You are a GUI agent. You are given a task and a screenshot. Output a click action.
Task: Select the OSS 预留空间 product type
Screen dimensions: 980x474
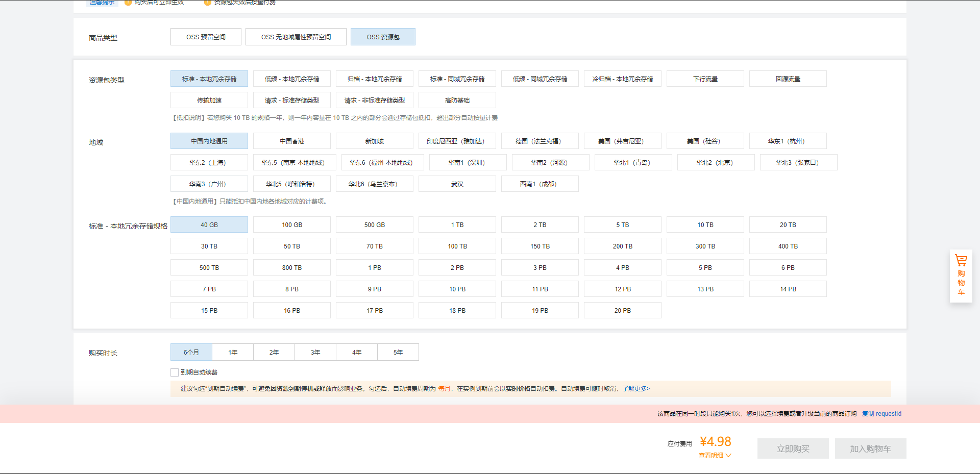pyautogui.click(x=206, y=37)
